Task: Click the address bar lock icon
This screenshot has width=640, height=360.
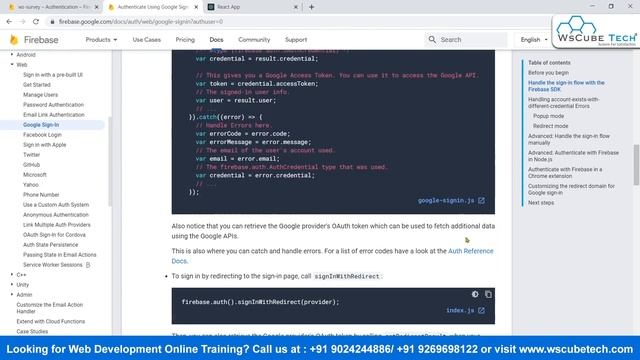Action: pos(52,22)
